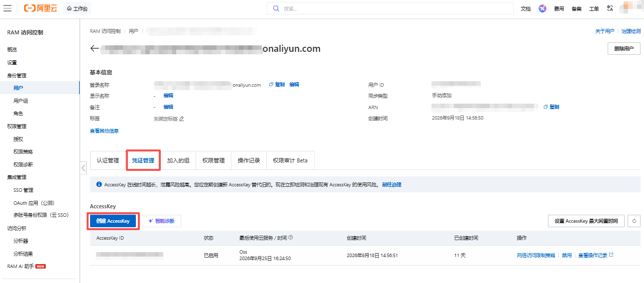The height and width of the screenshot is (283, 644).
Task: Click the search input field
Action: point(390,8)
